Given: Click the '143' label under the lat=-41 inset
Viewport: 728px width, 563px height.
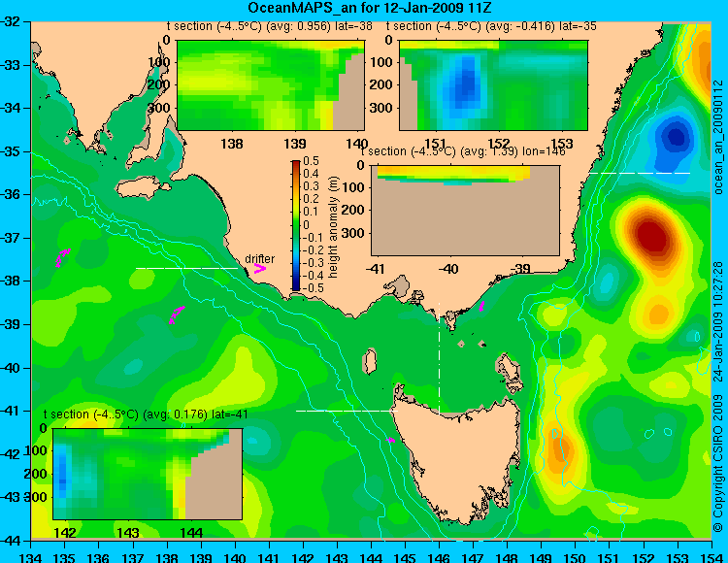Looking at the screenshot, I should click(x=128, y=533).
